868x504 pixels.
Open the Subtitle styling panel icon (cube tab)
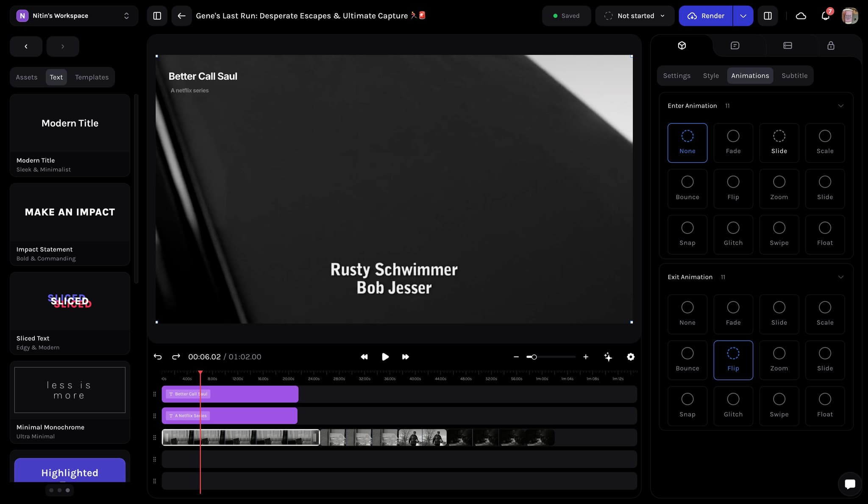click(682, 45)
